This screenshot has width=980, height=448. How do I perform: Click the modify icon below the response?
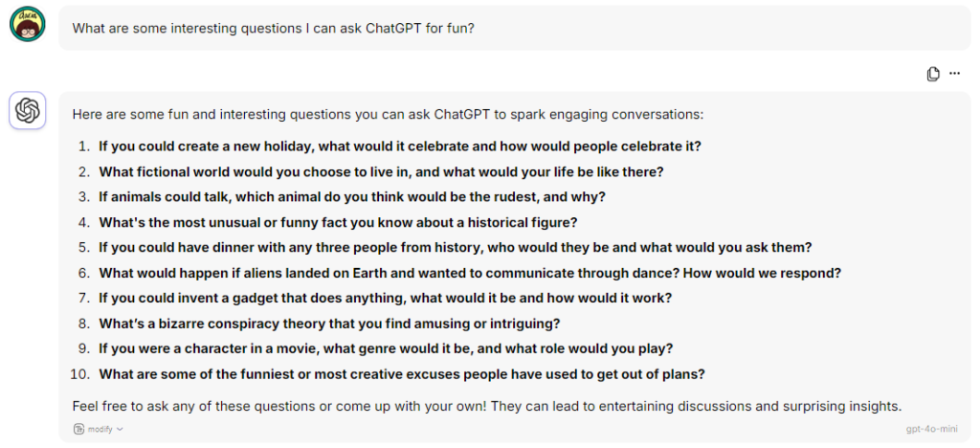[78, 429]
